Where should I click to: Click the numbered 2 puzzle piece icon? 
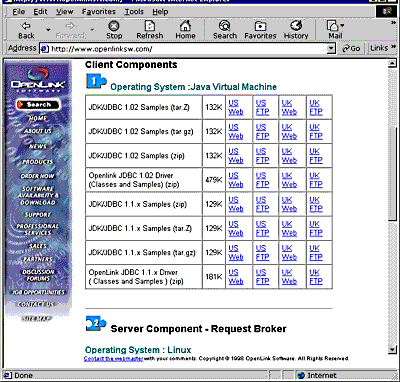pyautogui.click(x=96, y=324)
